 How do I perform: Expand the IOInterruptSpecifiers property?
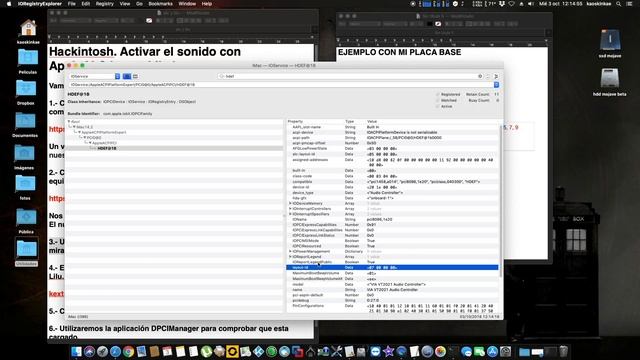coord(290,214)
